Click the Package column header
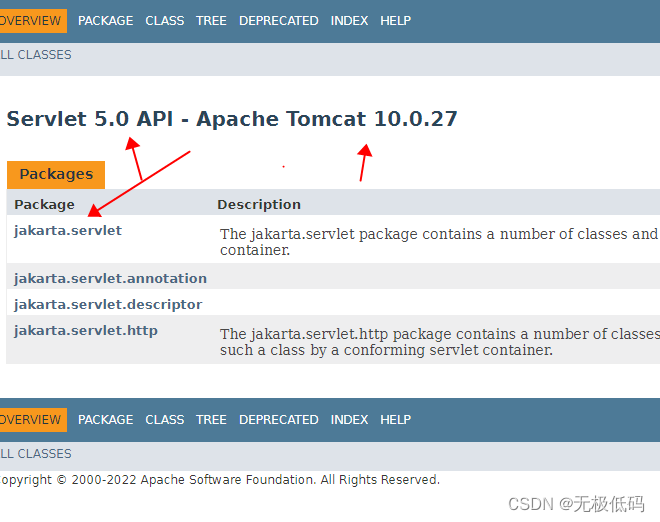Image resolution: width=660 pixels, height=522 pixels. point(45,205)
